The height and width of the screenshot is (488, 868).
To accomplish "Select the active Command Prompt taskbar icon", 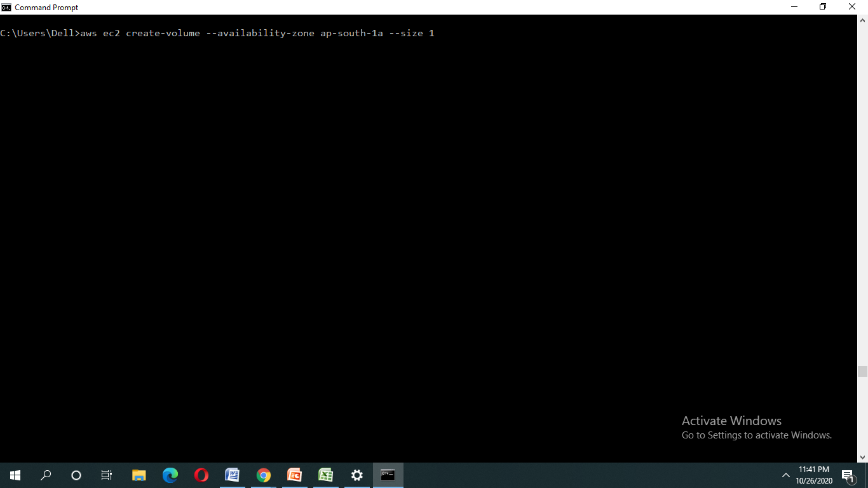I will (388, 475).
